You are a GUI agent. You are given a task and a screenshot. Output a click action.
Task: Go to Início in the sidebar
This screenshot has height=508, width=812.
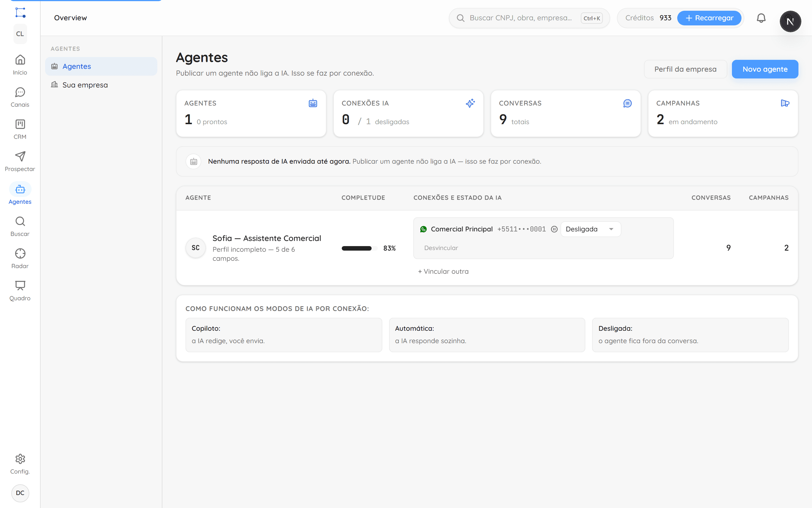[20, 65]
